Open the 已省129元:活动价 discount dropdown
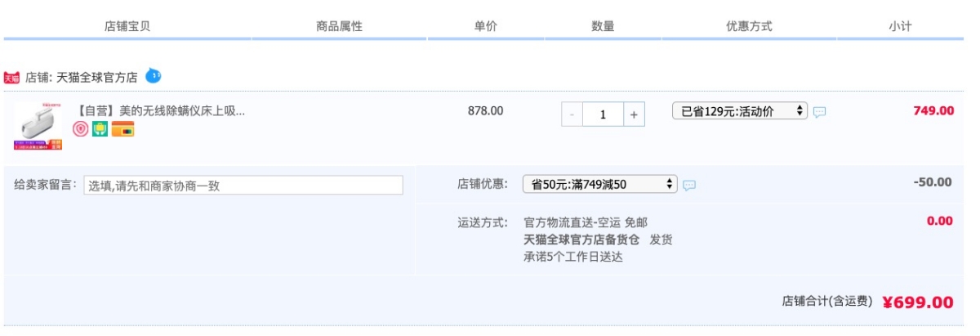 [x=739, y=111]
